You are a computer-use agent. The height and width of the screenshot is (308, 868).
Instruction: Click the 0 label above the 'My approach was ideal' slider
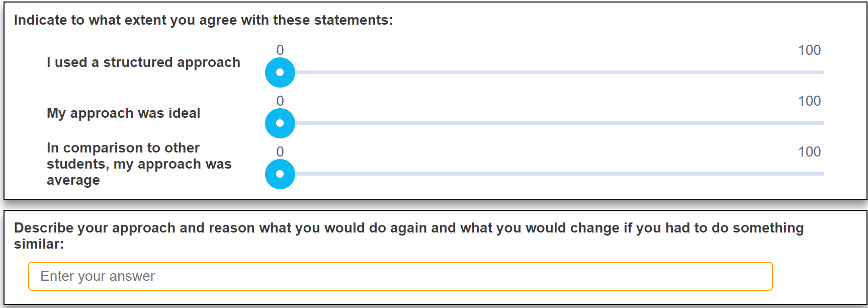pyautogui.click(x=280, y=101)
